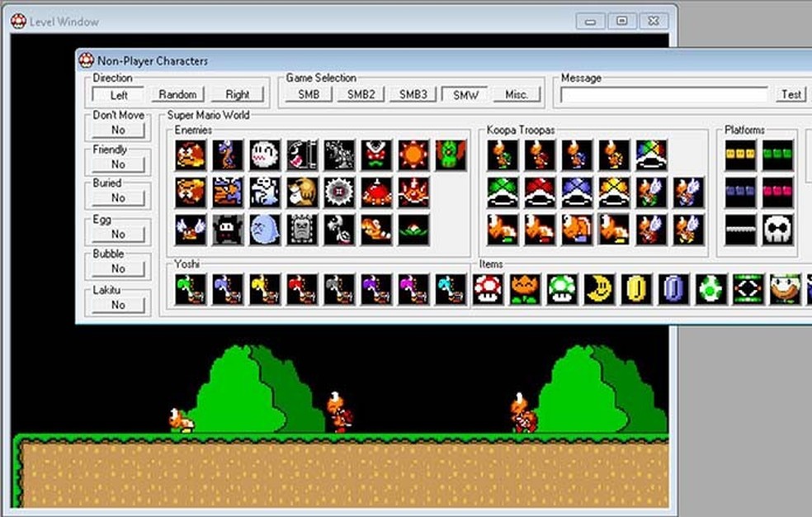Select the Goomba enemy sprite
Image resolution: width=812 pixels, height=517 pixels.
189,154
